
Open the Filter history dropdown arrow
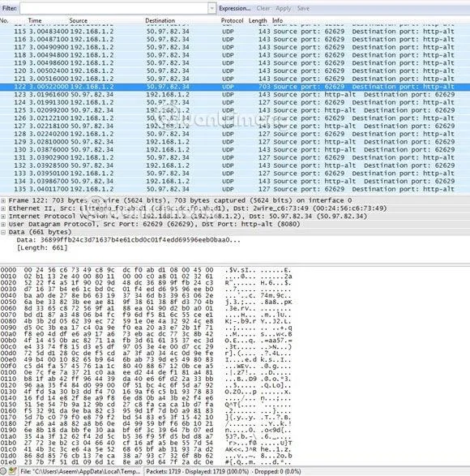click(x=211, y=8)
